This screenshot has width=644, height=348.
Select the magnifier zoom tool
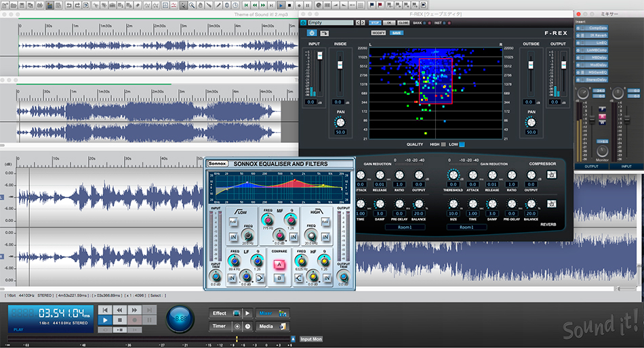[x=192, y=5]
